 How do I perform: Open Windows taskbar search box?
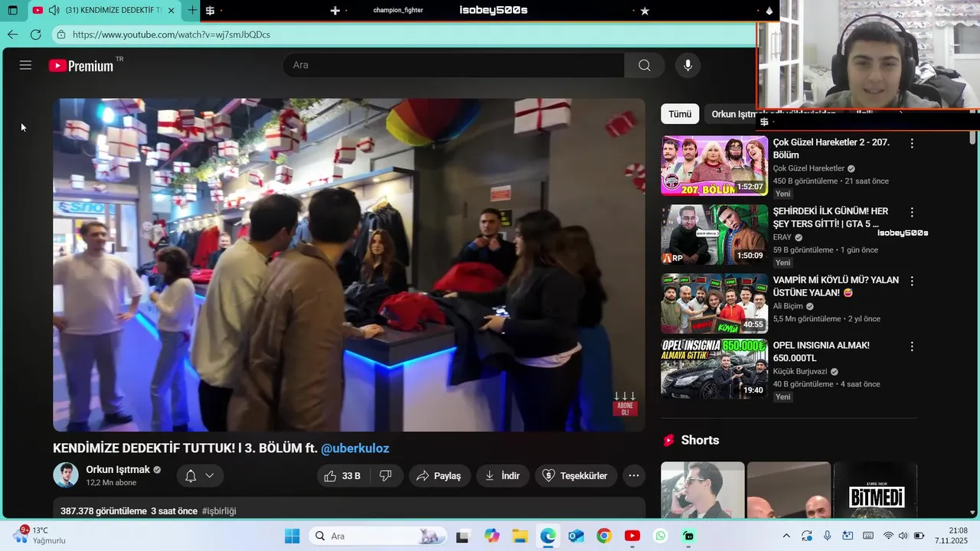pos(377,536)
